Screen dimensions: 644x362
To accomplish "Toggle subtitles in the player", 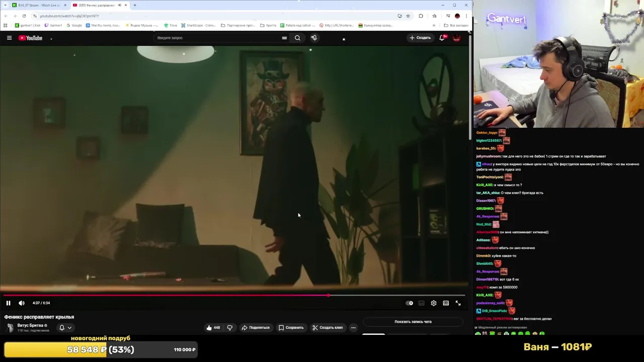I will pos(422,303).
